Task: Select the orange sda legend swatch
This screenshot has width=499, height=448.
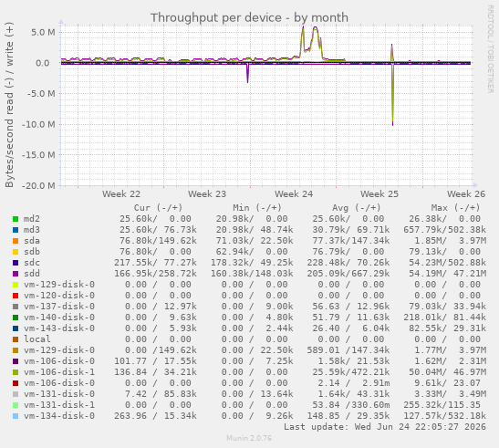Action: tap(16, 241)
